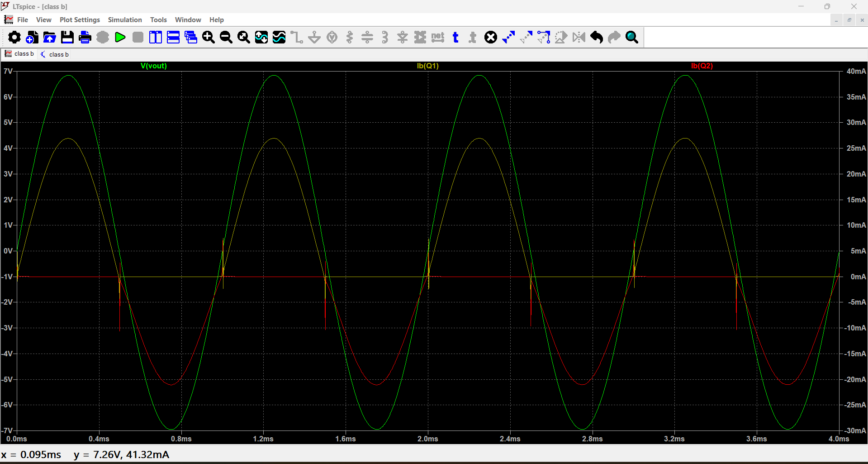
Task: Switch to the class b schematic tab
Action: pos(55,54)
